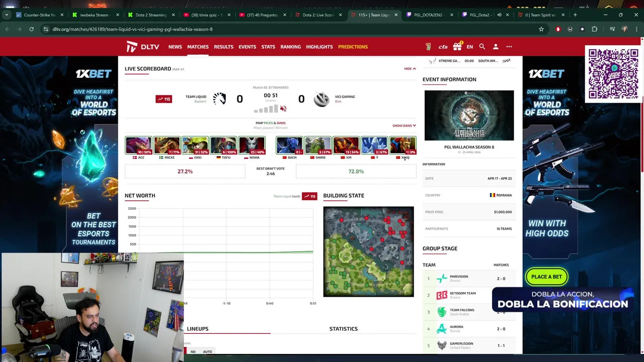The width and height of the screenshot is (644, 362).
Task: Open the three-dots more menu in header
Action: pos(509,47)
